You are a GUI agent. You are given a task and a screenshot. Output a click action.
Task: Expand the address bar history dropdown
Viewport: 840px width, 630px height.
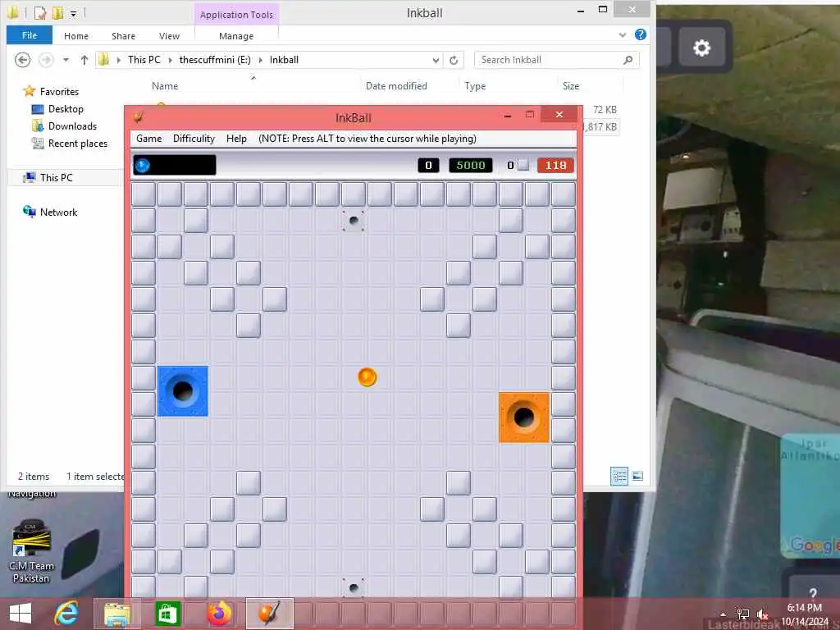pyautogui.click(x=436, y=60)
